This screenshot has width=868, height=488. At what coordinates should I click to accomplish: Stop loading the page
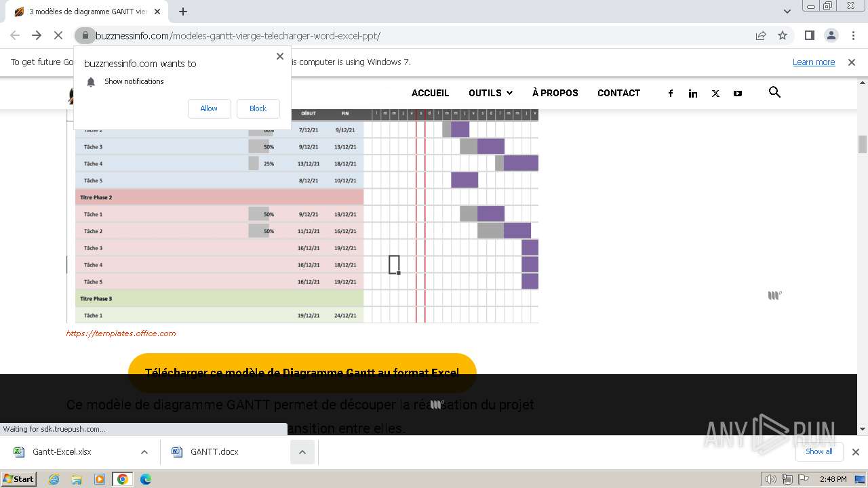click(x=58, y=35)
